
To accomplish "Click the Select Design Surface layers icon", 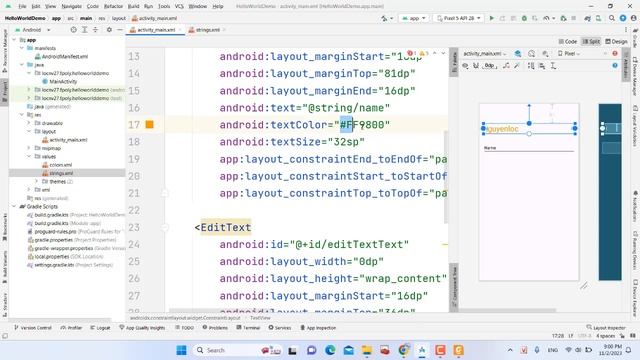I will pos(518,53).
